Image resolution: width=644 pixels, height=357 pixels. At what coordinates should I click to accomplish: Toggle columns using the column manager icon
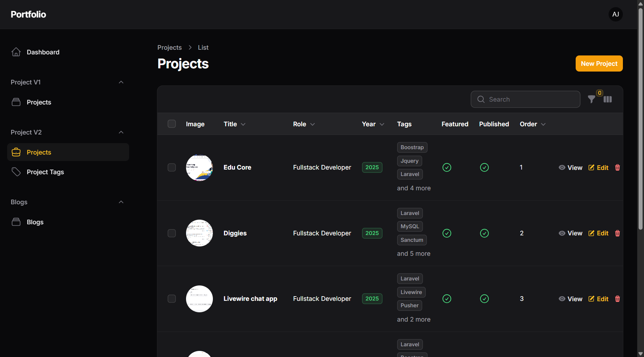[x=608, y=99]
